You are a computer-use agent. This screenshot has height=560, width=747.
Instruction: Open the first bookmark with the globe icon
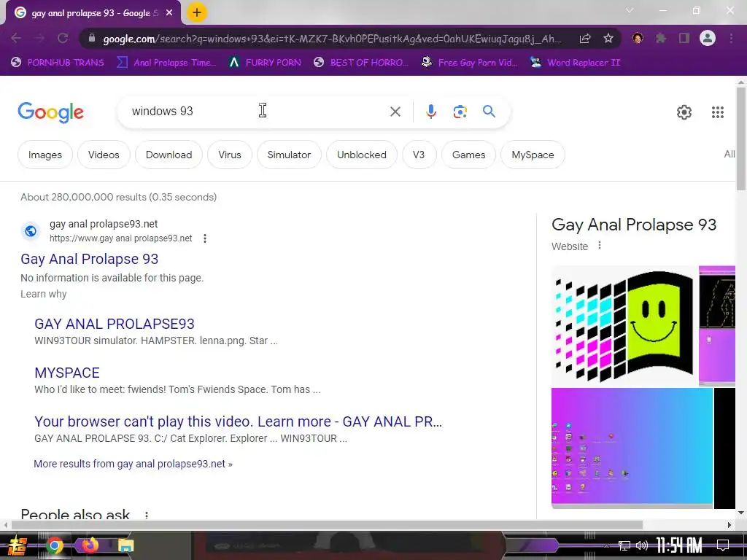57,63
